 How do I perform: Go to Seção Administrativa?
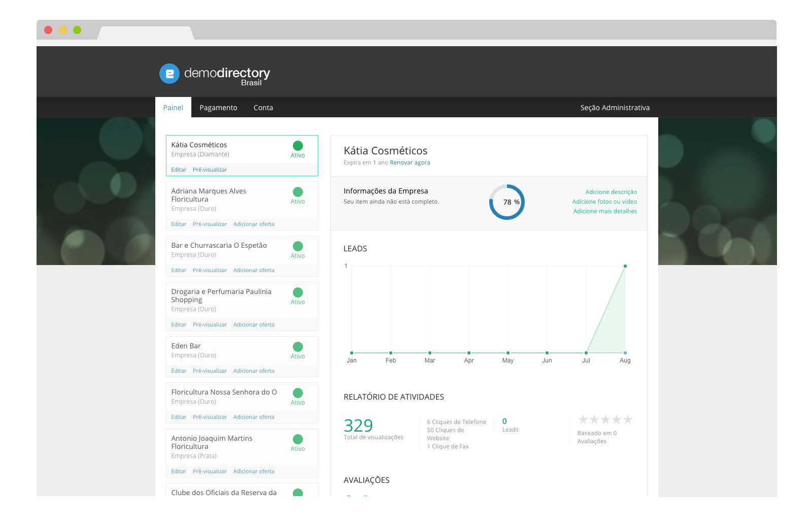[615, 108]
